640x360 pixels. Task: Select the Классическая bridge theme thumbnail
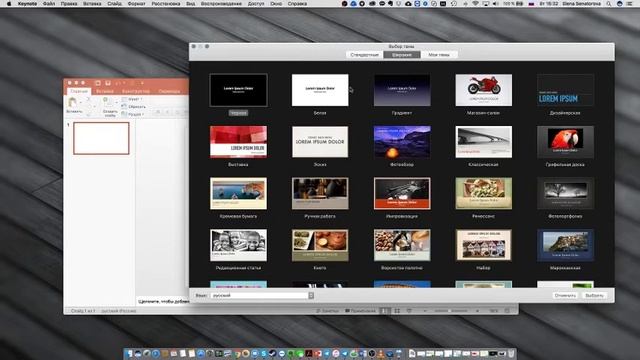coord(484,142)
